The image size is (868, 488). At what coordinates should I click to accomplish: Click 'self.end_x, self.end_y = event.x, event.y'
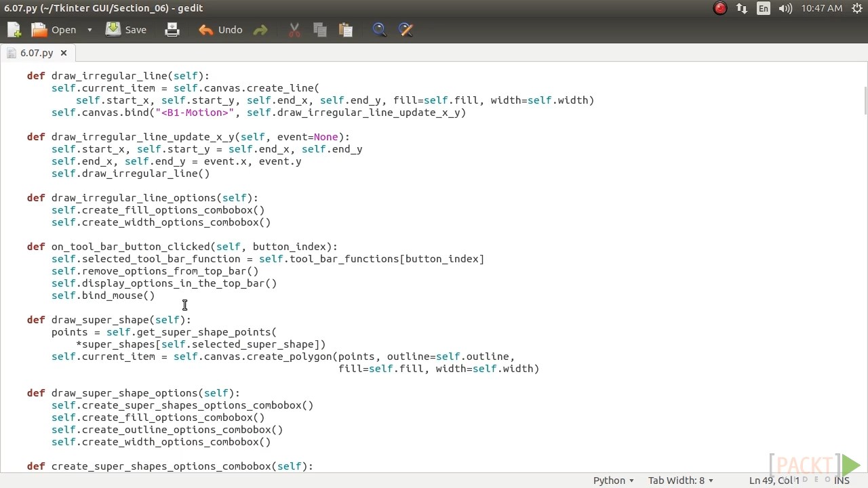(176, 161)
